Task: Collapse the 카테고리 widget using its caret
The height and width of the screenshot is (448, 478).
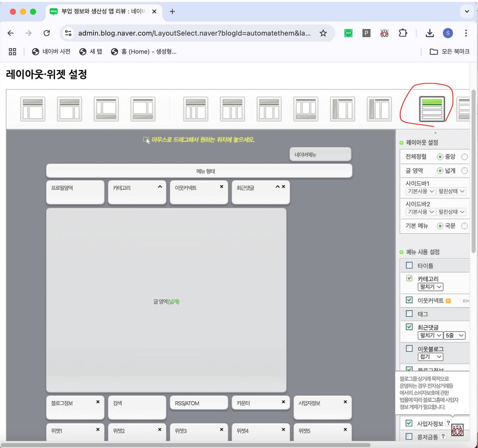Action: pos(160,187)
